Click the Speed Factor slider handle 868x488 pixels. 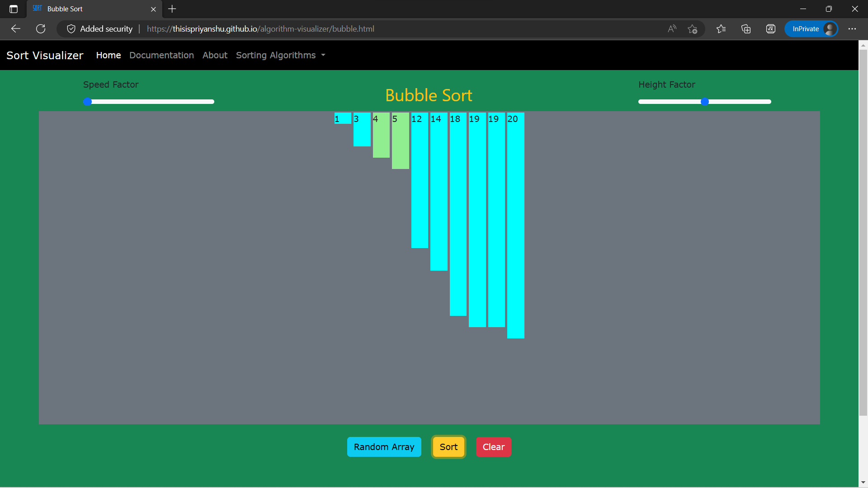88,102
